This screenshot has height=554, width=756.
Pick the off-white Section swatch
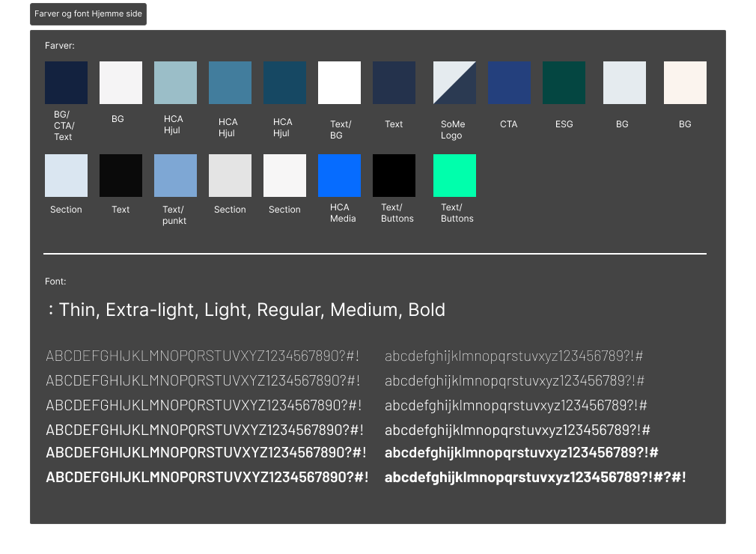(284, 175)
